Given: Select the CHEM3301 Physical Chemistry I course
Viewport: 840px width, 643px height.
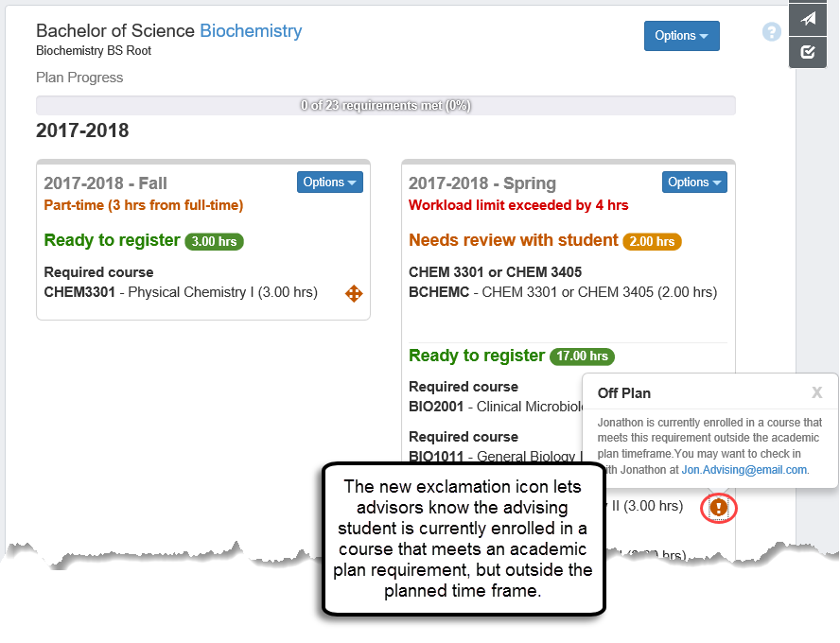Looking at the screenshot, I should click(181, 292).
